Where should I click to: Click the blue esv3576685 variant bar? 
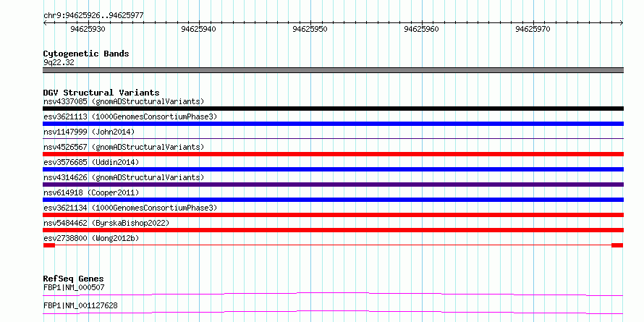point(333,169)
